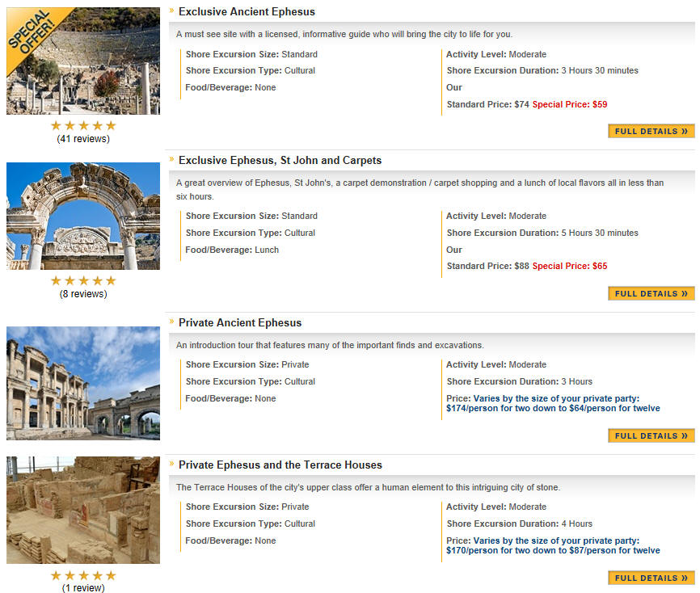Open full details for Ephesus, St John and Carpets

[x=652, y=293]
